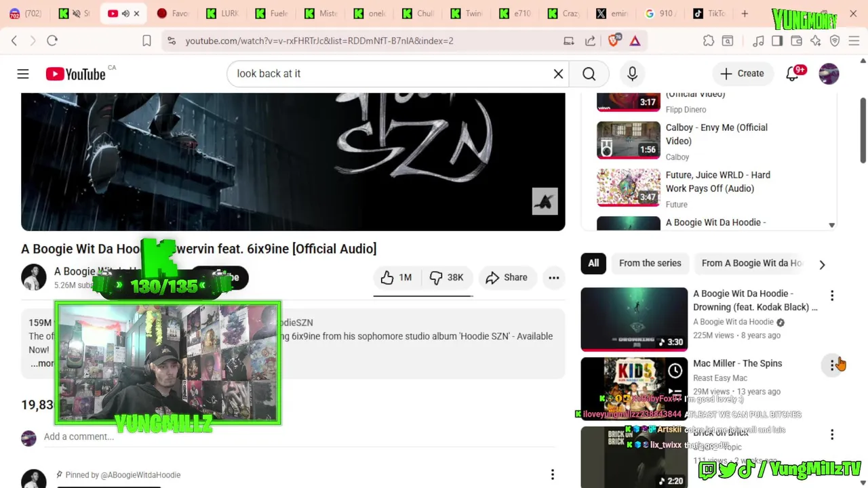Screen dimensions: 868x488
Task: Add The Spins to Watch Later
Action: [675, 371]
